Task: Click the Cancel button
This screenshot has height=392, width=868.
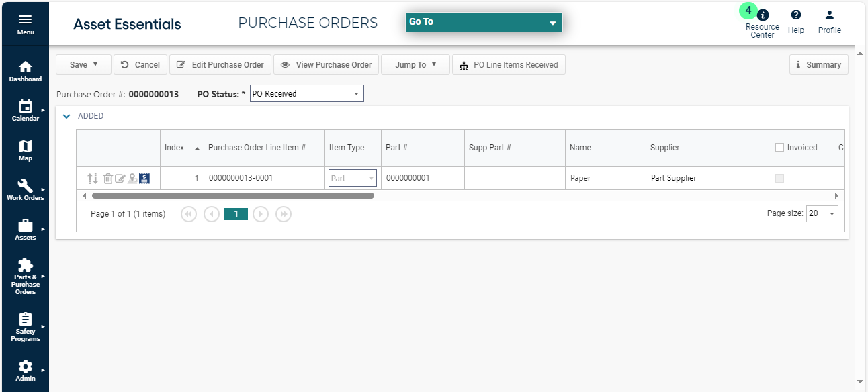Action: click(140, 65)
